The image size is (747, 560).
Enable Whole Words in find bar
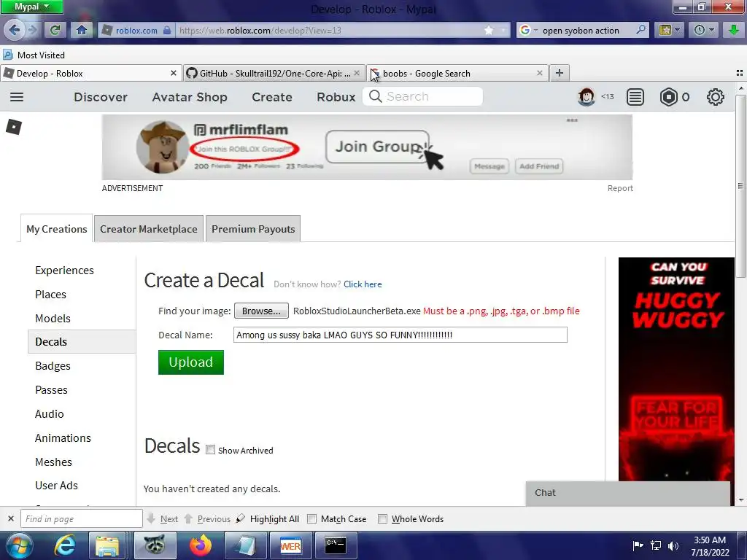coord(382,519)
